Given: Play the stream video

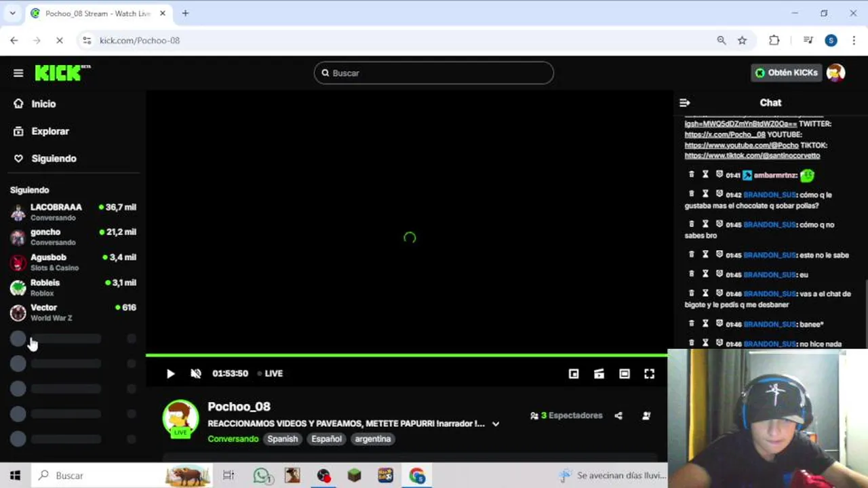Looking at the screenshot, I should tap(170, 373).
